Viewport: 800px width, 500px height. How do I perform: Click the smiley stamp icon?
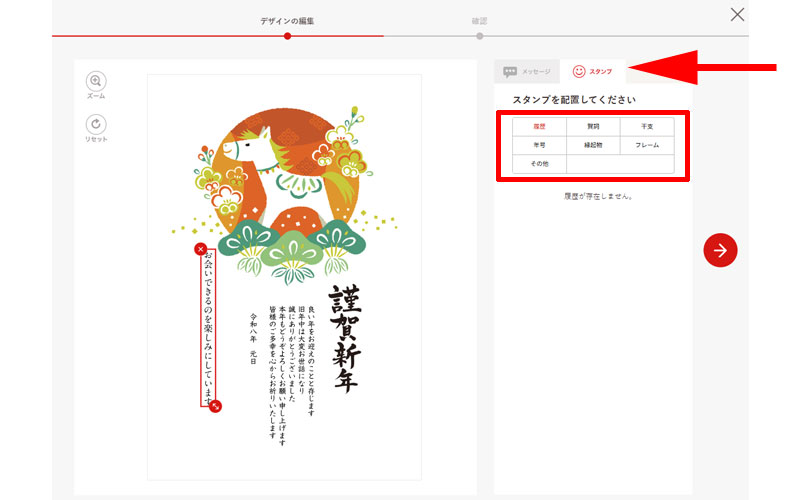coord(578,71)
